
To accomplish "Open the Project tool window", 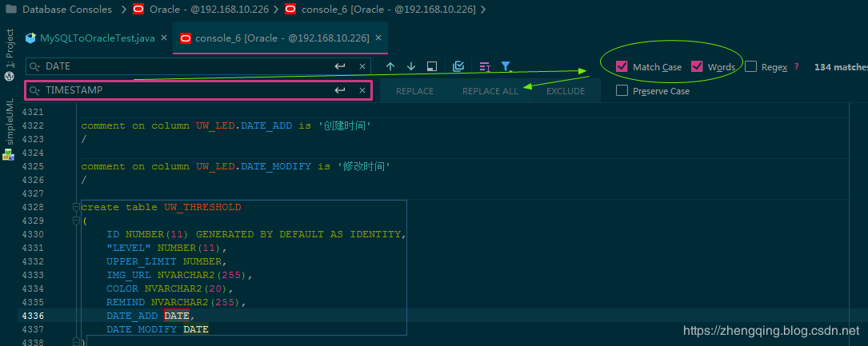I will click(x=9, y=55).
